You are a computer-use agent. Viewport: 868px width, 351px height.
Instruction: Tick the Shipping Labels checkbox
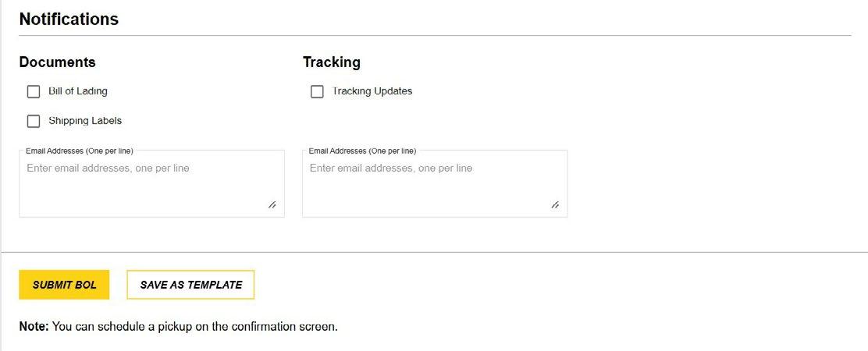(34, 121)
